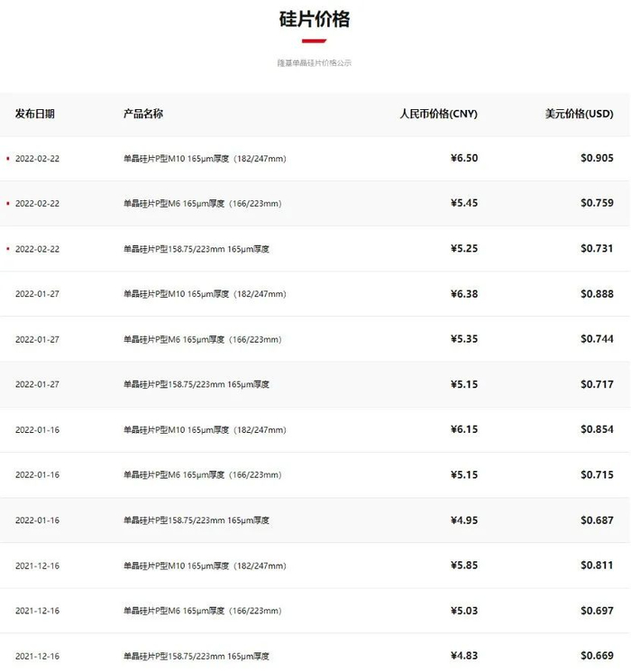Select the 2021-12-16 M10 product name
631x672 pixels.
pos(205,566)
